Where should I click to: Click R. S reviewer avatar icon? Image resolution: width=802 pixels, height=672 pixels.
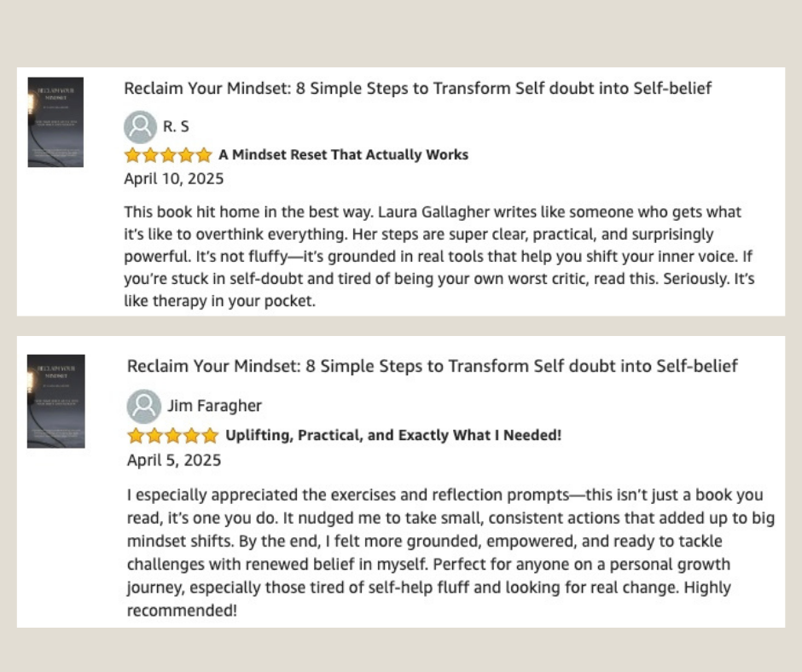[x=140, y=127]
